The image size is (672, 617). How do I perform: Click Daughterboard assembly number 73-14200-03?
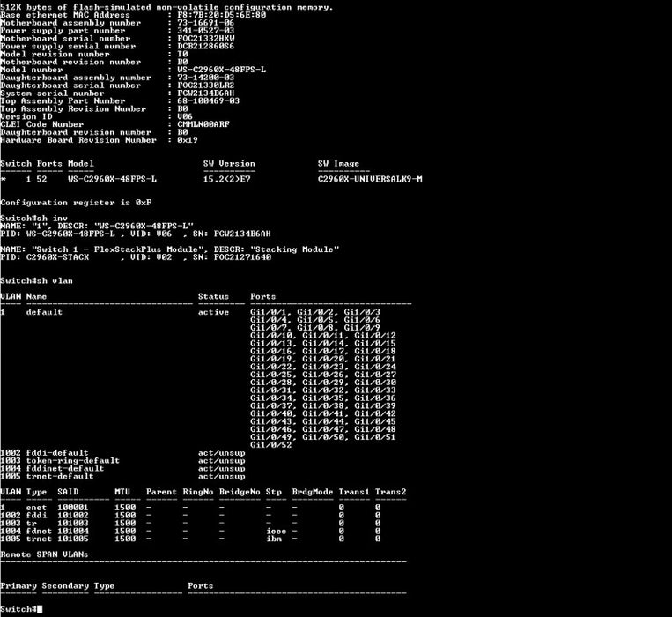coord(206,78)
